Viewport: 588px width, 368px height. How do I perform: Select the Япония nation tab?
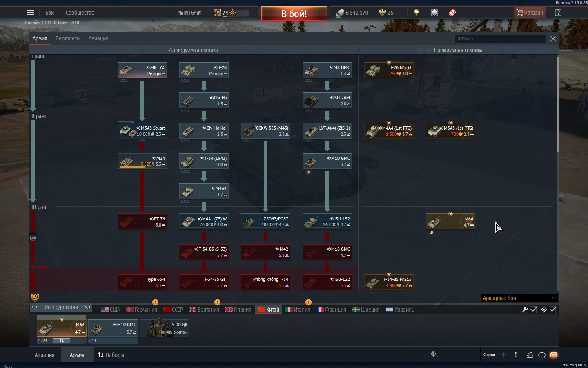point(238,310)
